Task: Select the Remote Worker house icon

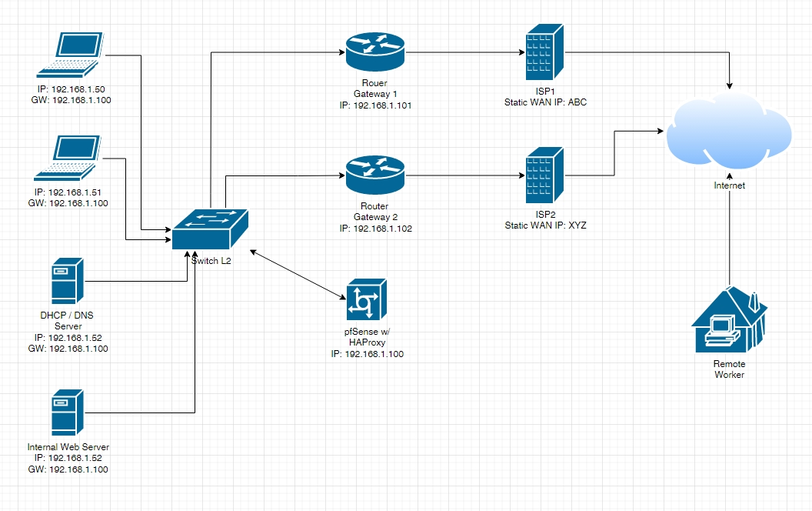Action: (729, 319)
